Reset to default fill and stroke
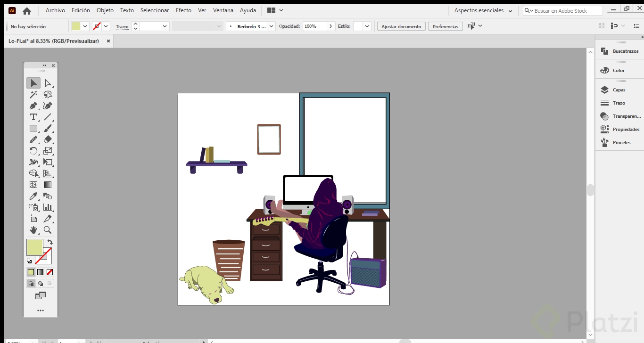The width and height of the screenshot is (644, 343). pos(29,261)
